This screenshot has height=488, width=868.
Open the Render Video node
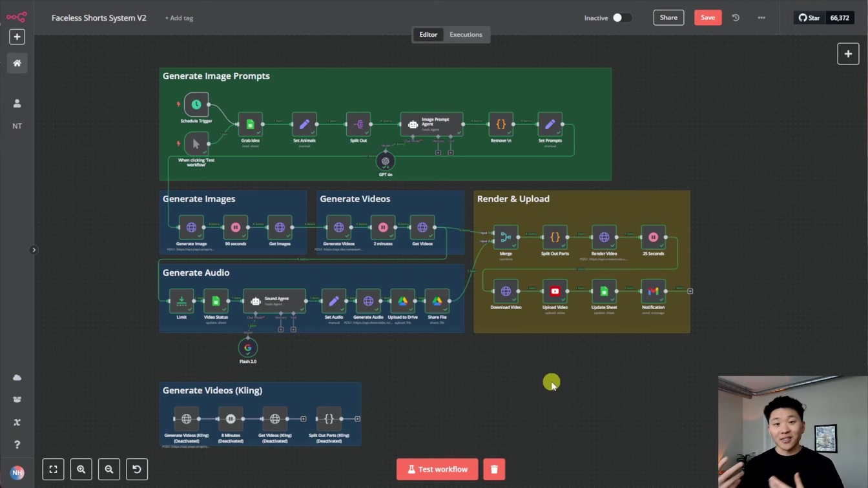click(604, 237)
